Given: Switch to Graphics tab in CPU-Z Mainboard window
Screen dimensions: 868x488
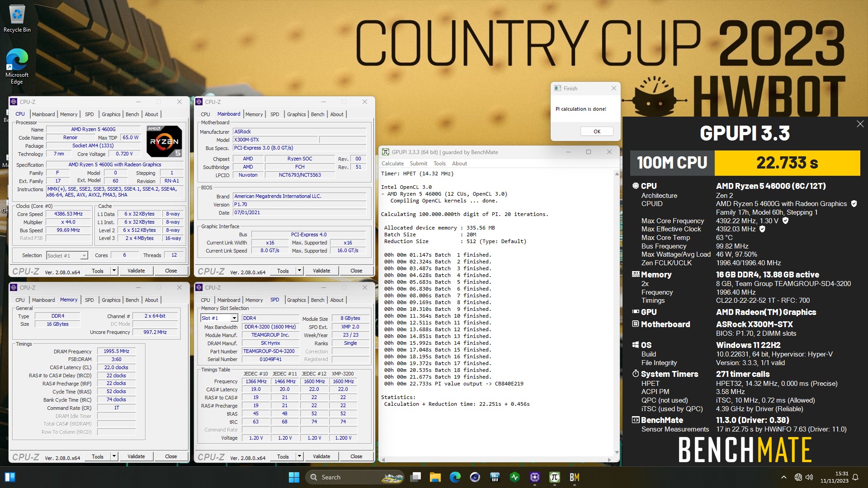Looking at the screenshot, I should click(x=296, y=114).
